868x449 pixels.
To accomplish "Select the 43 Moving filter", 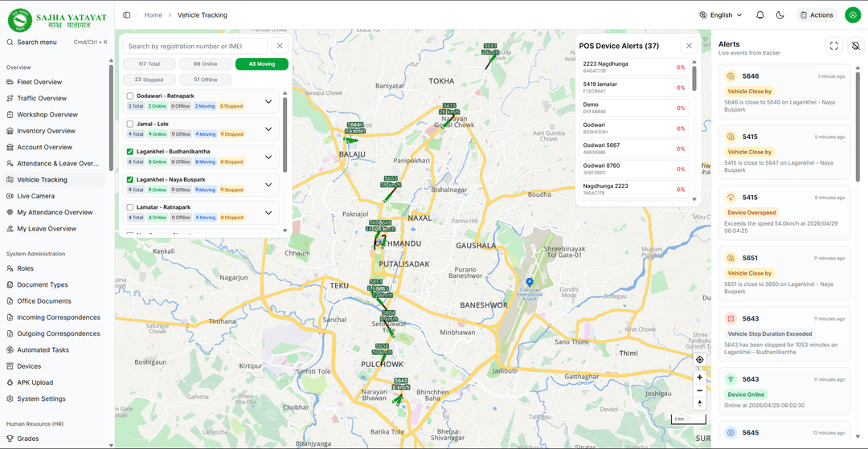I will click(x=262, y=64).
